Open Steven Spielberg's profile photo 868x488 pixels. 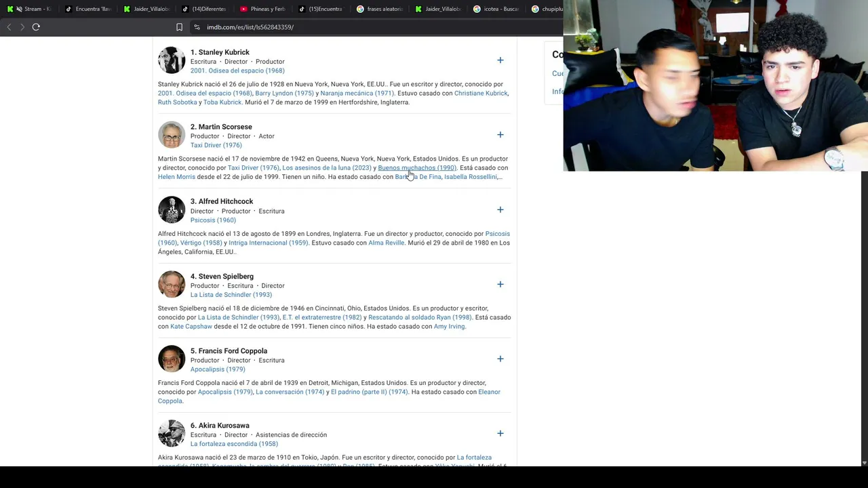point(172,284)
